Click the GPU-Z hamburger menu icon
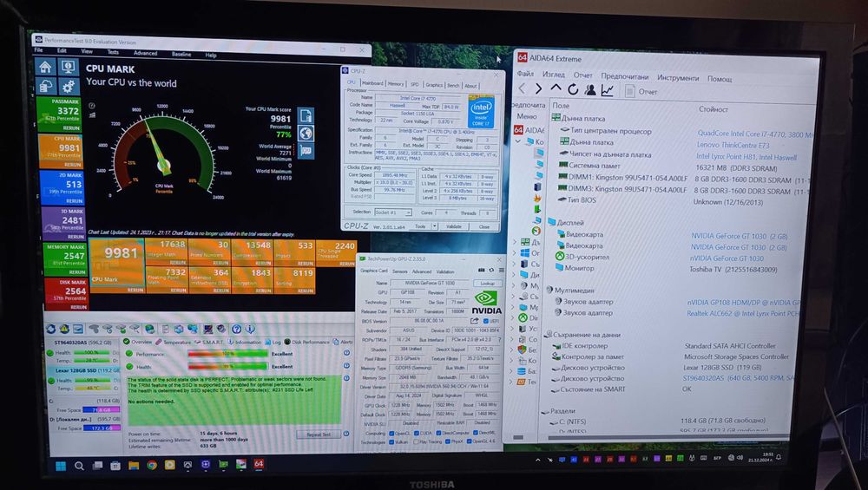Screen dimensions: 868x490 click(502, 270)
